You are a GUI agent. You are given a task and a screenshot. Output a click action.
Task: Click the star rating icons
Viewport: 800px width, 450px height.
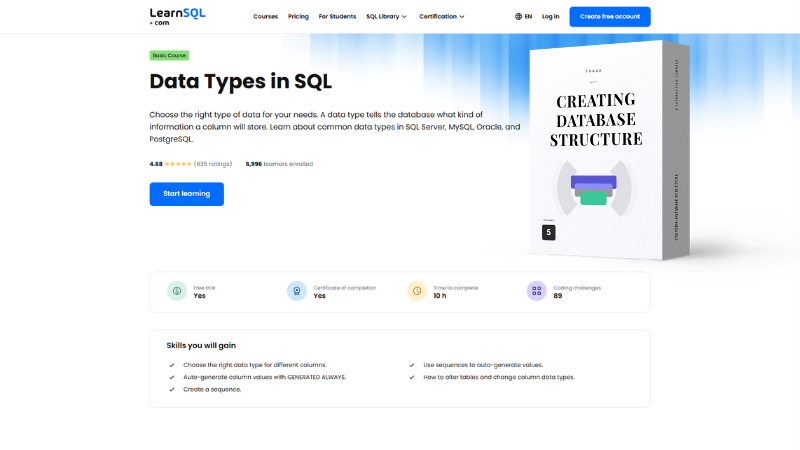point(178,164)
